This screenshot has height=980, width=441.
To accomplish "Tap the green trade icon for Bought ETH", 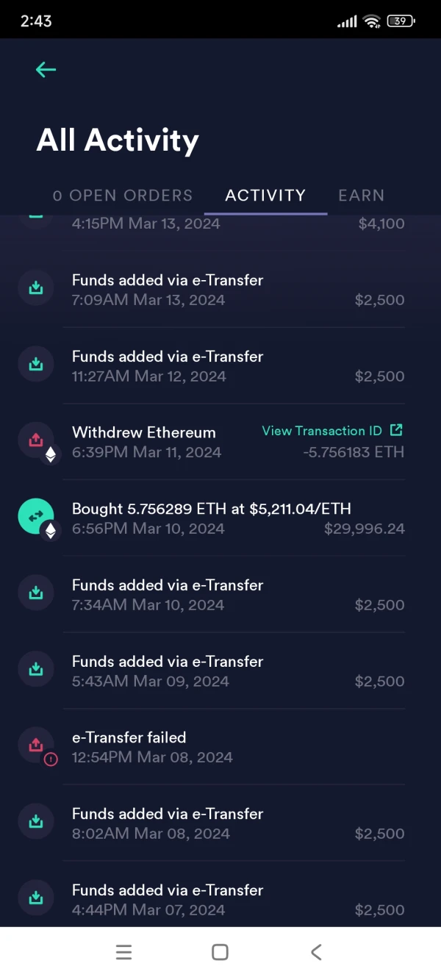I will [36, 517].
